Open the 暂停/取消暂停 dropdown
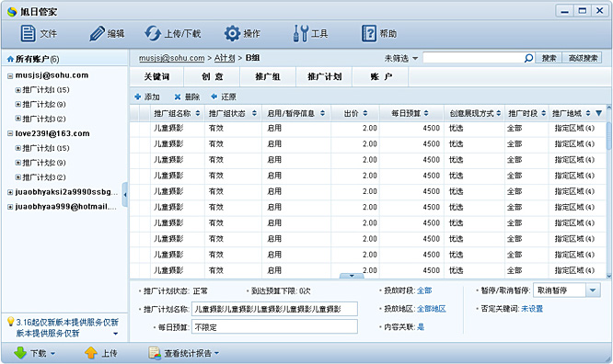 [593, 290]
